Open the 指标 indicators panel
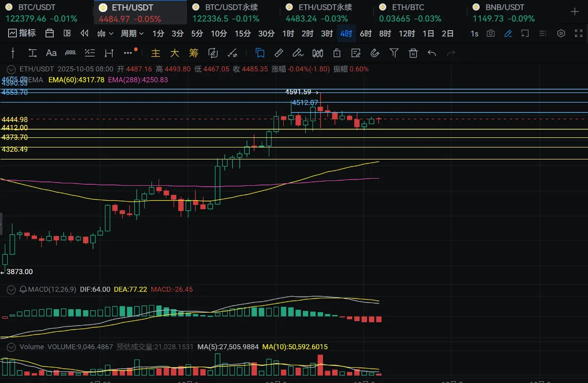 click(23, 34)
